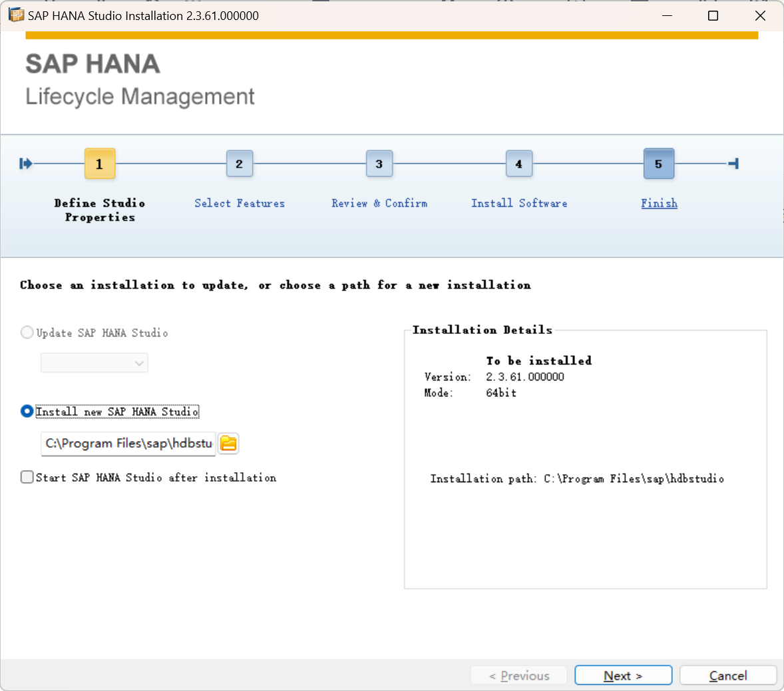
Task: Click the Installation Details group title
Action: coord(483,330)
